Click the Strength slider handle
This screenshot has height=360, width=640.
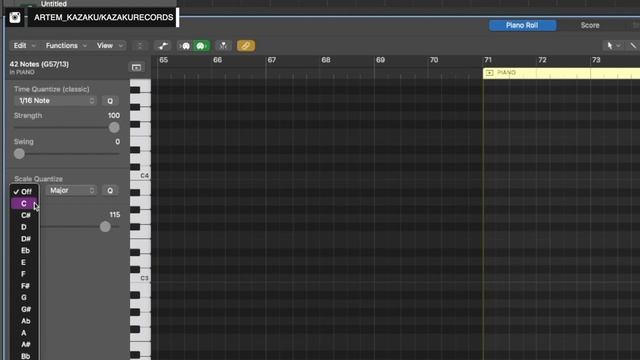[x=114, y=127]
